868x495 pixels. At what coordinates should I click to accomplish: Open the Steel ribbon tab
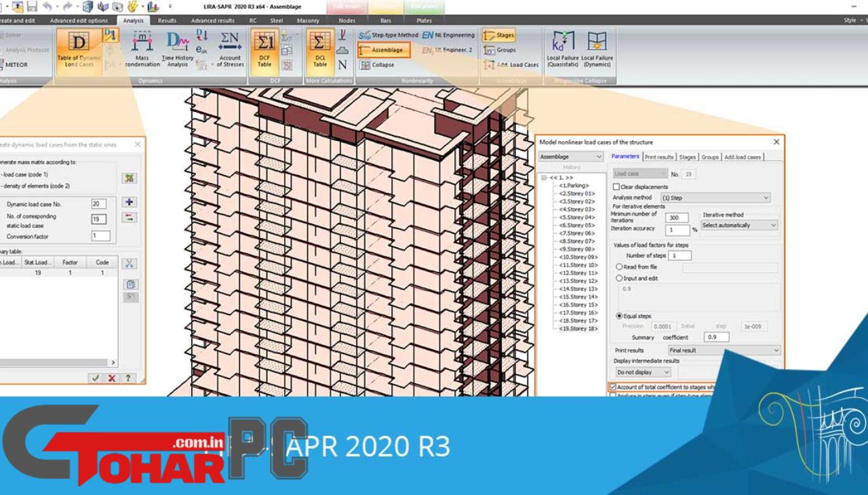(276, 21)
